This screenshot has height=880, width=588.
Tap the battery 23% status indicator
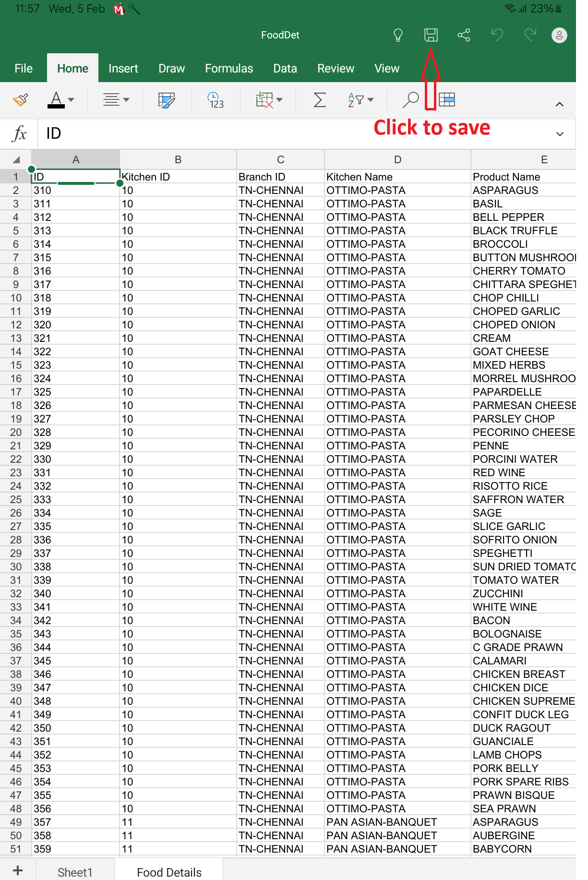(546, 9)
